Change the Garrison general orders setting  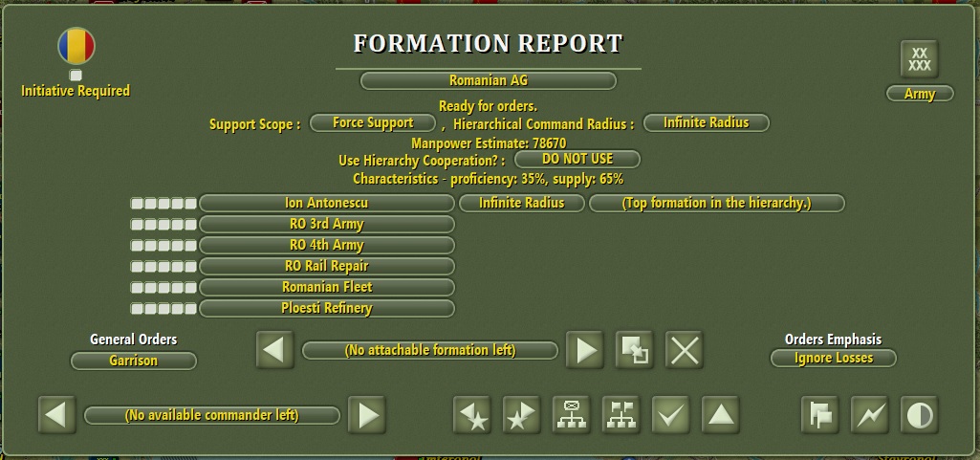(133, 361)
